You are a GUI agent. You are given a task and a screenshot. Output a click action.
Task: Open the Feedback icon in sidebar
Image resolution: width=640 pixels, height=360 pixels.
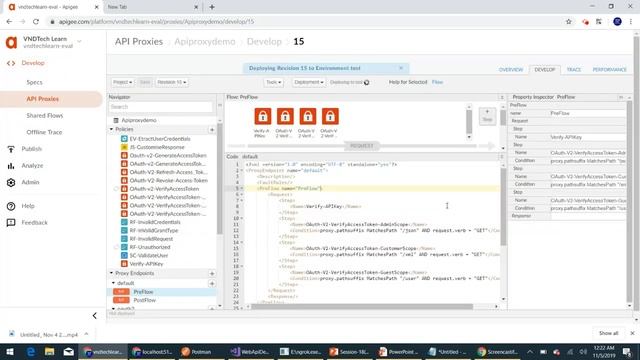click(11, 222)
